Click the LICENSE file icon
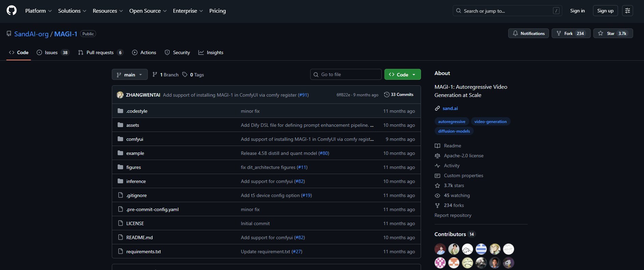The image size is (644, 270). tap(120, 223)
